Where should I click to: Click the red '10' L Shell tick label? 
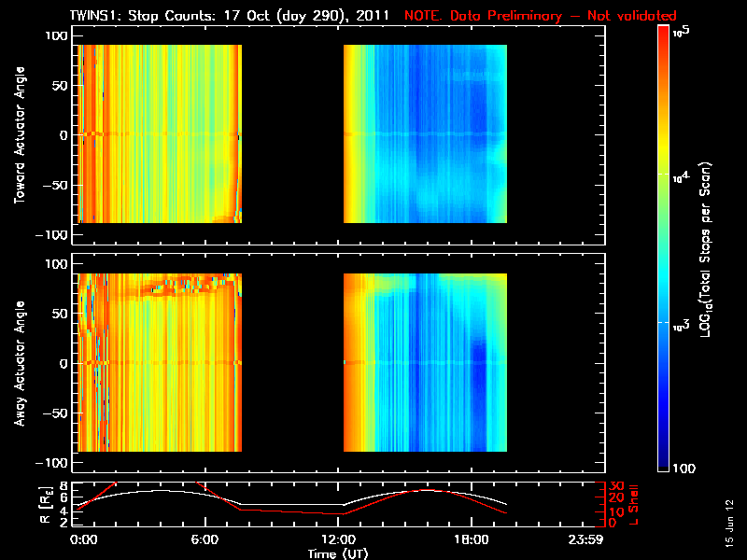(x=616, y=511)
